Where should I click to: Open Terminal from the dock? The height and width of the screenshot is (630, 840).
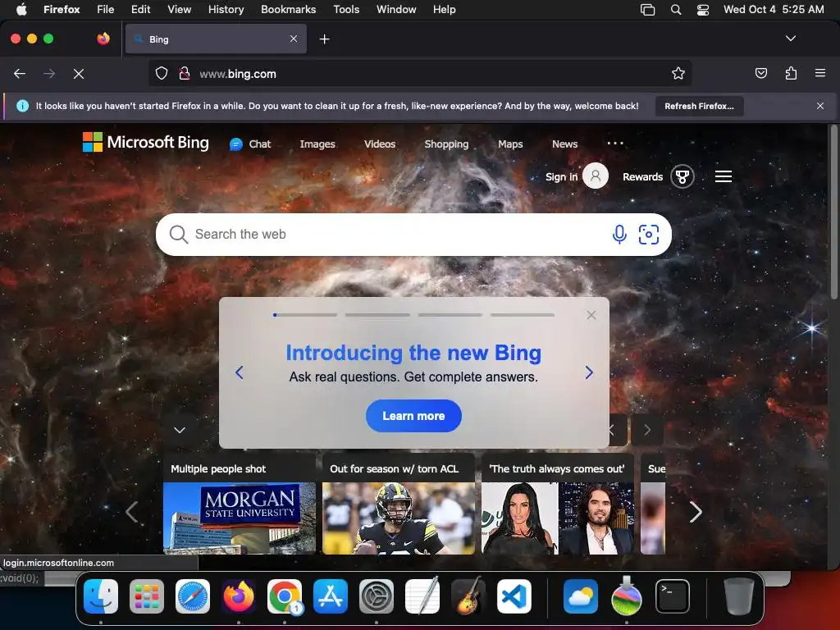coord(673,596)
